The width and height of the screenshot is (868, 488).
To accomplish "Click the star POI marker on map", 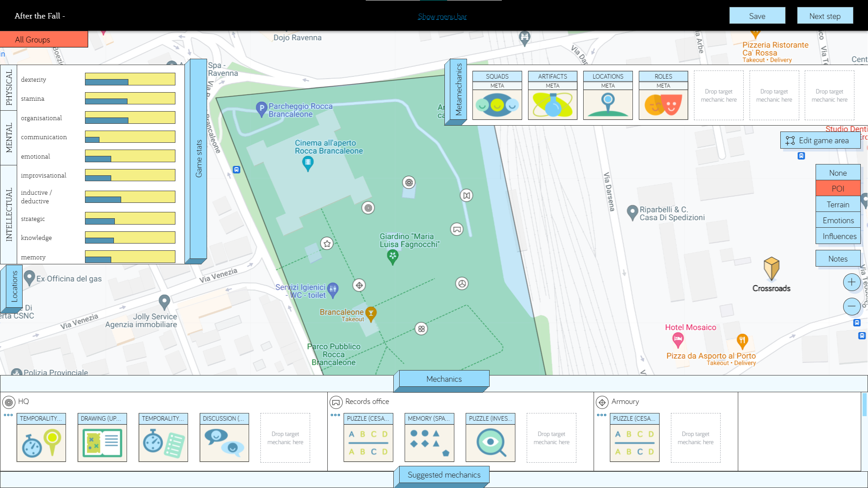I will (327, 244).
